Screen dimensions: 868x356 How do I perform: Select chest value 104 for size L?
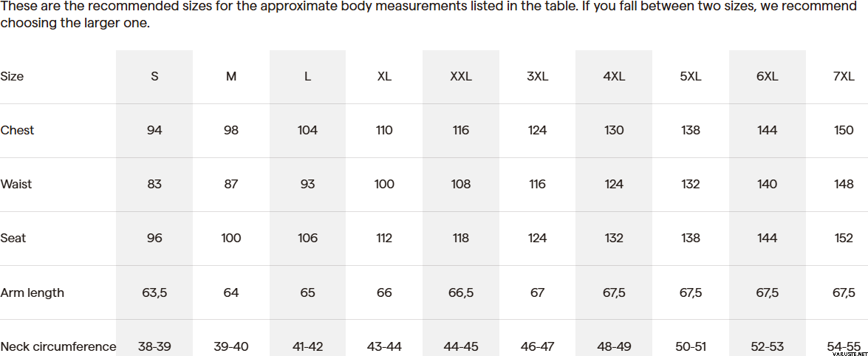pyautogui.click(x=307, y=130)
